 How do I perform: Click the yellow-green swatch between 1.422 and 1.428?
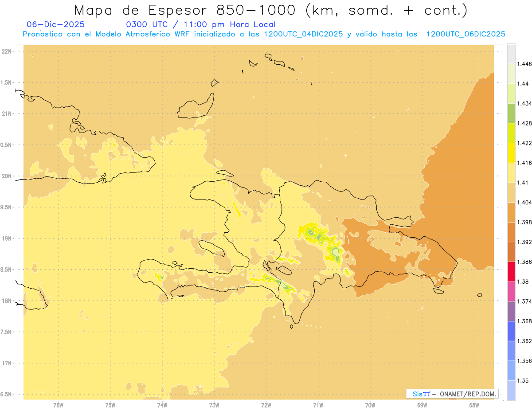click(511, 133)
